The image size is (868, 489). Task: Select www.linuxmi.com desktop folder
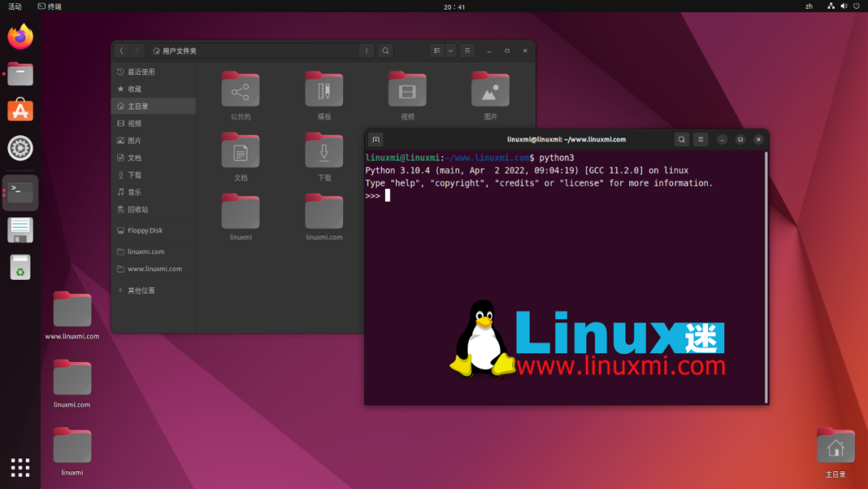click(x=72, y=315)
